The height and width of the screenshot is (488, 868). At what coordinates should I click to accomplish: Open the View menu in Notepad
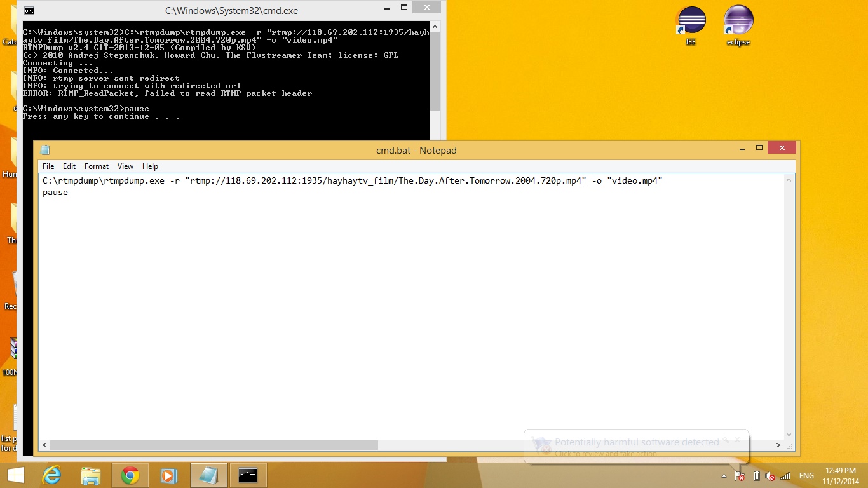pyautogui.click(x=125, y=166)
